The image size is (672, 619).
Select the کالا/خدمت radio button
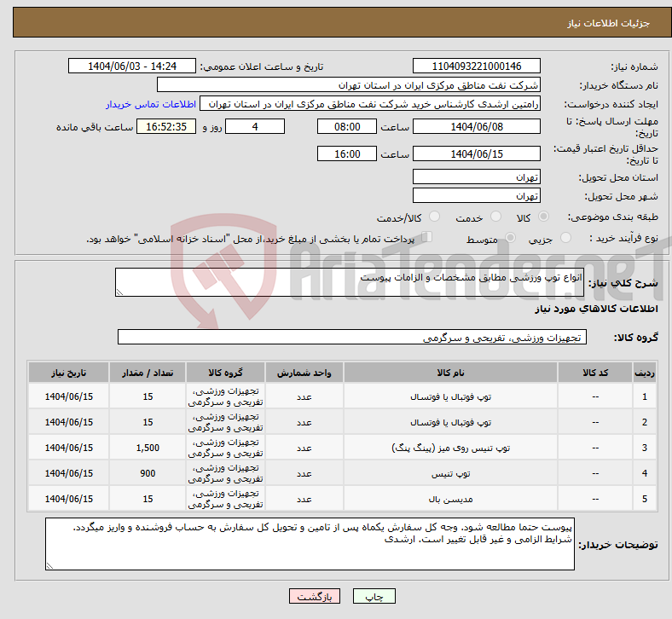(434, 217)
